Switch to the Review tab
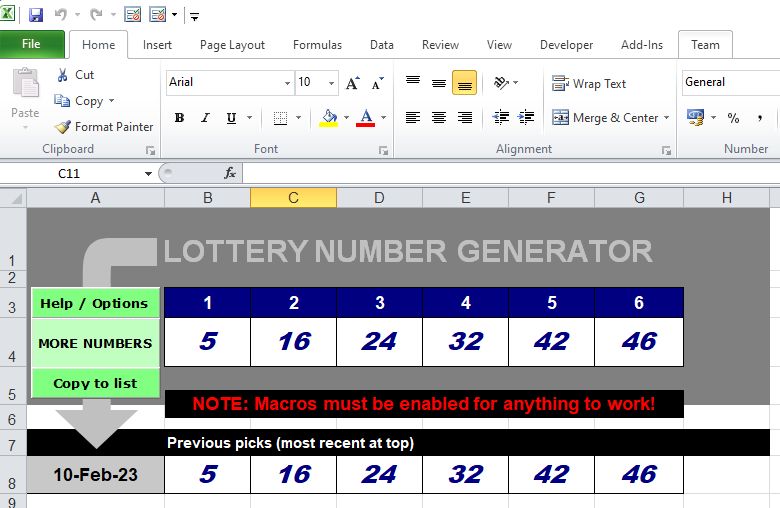Image resolution: width=780 pixels, height=508 pixels. click(x=440, y=45)
